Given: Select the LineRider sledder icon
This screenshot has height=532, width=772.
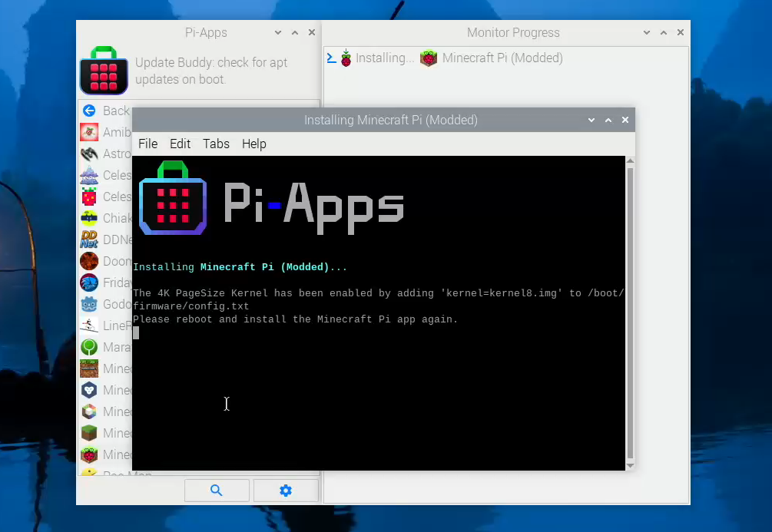Looking at the screenshot, I should tap(89, 325).
